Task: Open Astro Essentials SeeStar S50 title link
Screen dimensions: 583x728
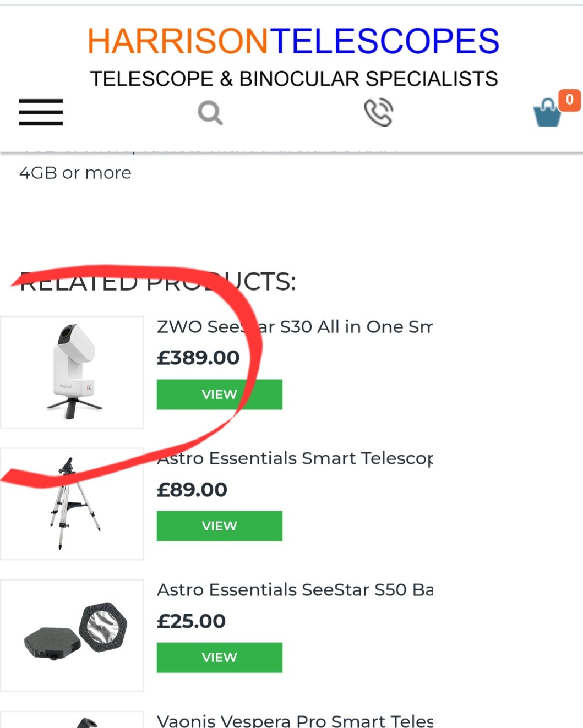Action: [x=295, y=590]
